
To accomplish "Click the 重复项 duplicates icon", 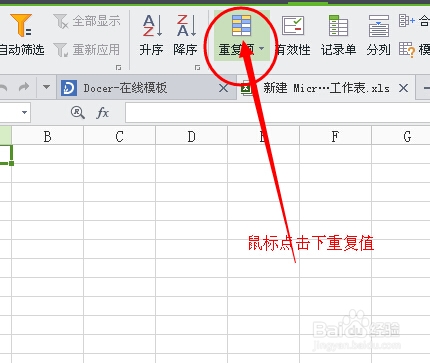I will click(x=241, y=25).
